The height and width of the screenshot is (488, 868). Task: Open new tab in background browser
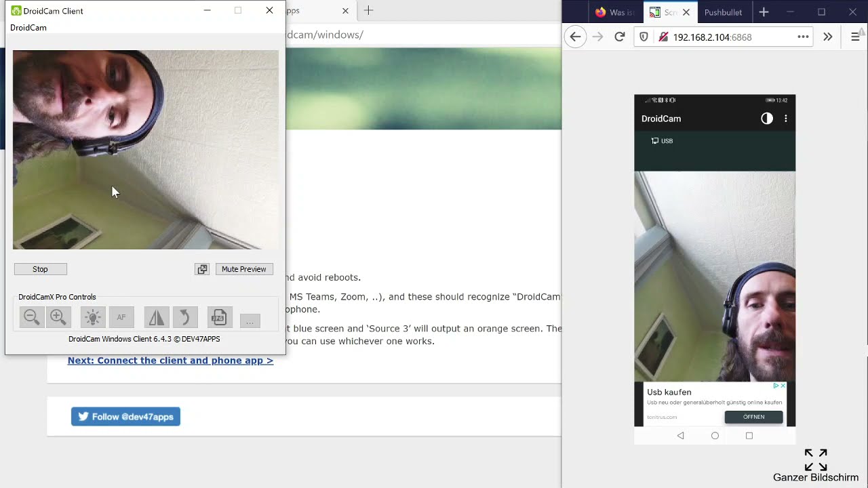coord(368,11)
